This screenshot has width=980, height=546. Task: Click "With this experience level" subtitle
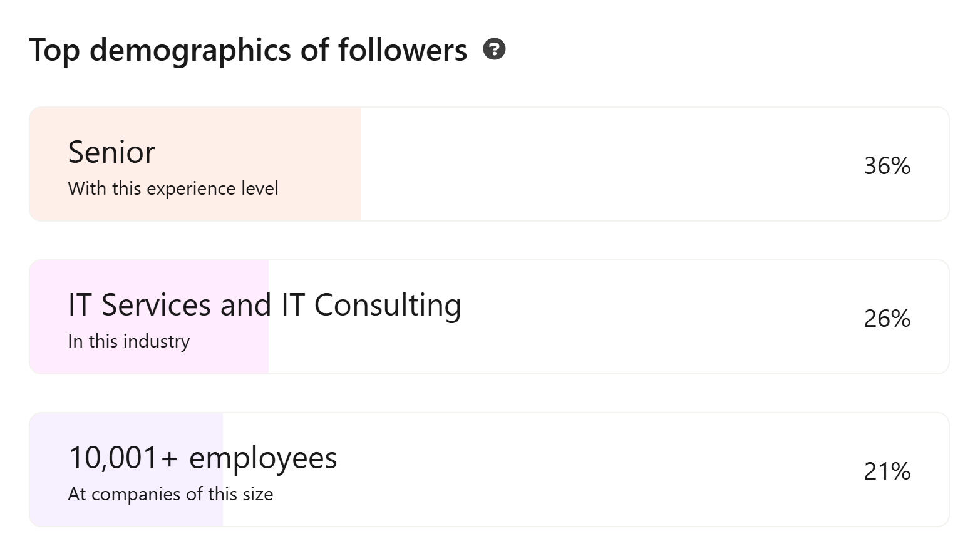(173, 188)
